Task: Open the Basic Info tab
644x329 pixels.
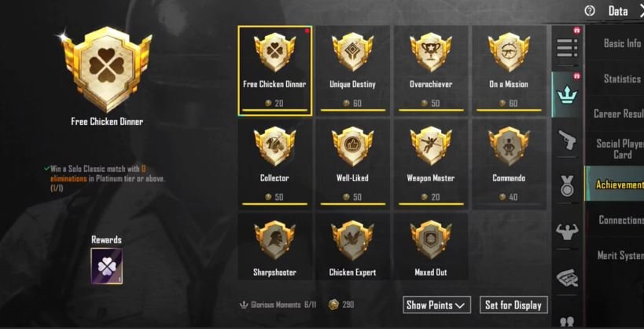Action: [x=614, y=43]
